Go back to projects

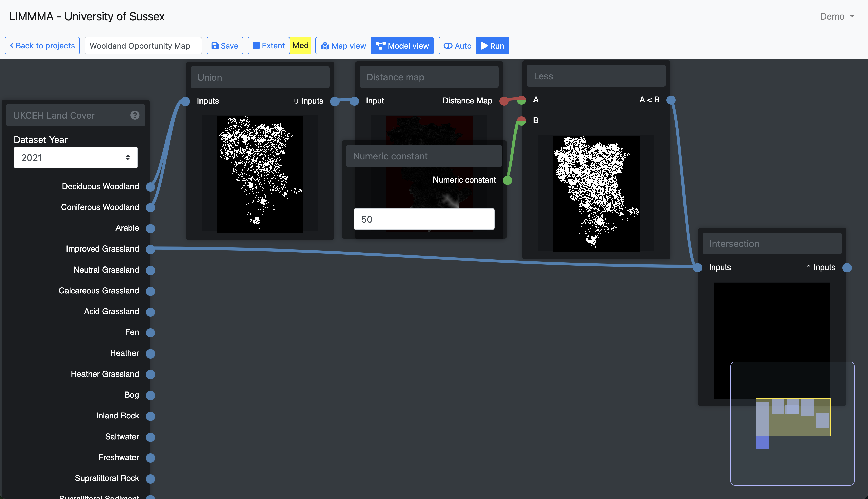42,46
